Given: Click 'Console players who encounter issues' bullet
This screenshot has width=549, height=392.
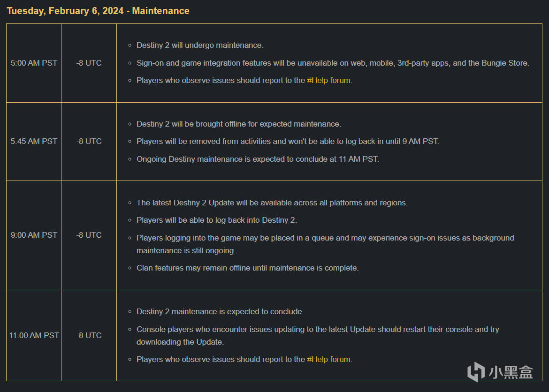Looking at the screenshot, I should point(318,336).
